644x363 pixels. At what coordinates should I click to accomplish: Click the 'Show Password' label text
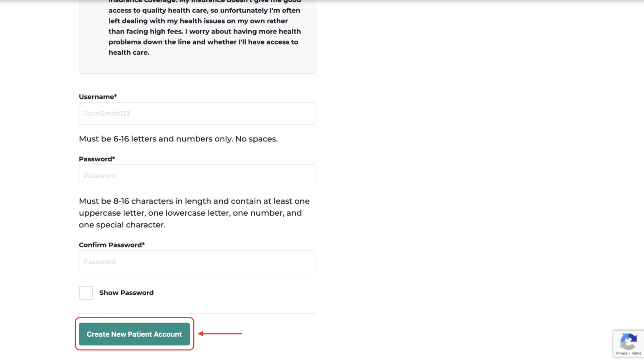coord(126,293)
